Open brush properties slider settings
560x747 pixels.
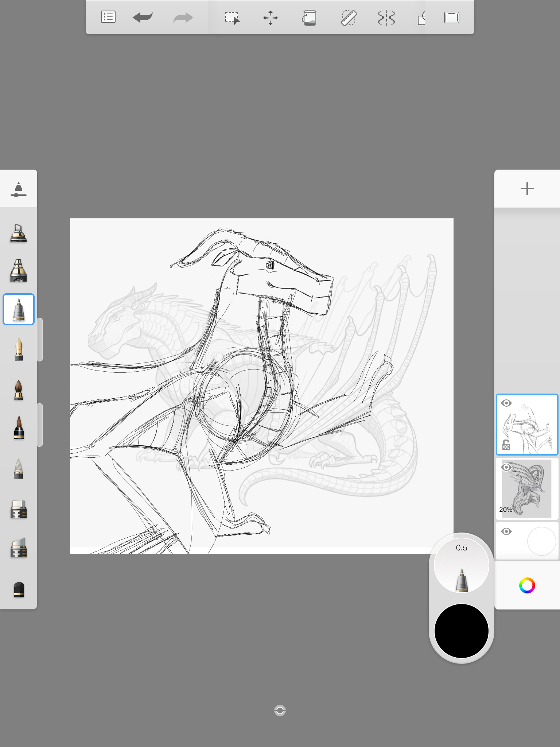[19, 189]
